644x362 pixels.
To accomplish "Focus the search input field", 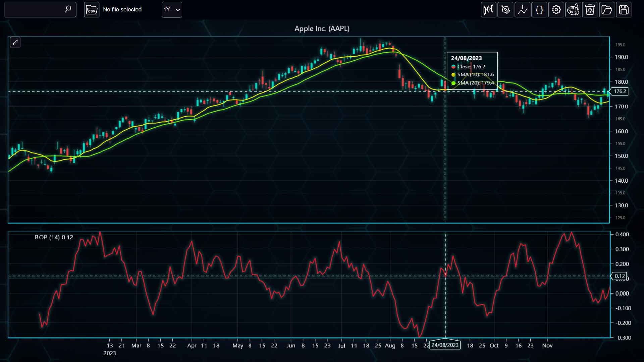I will pyautogui.click(x=40, y=9).
